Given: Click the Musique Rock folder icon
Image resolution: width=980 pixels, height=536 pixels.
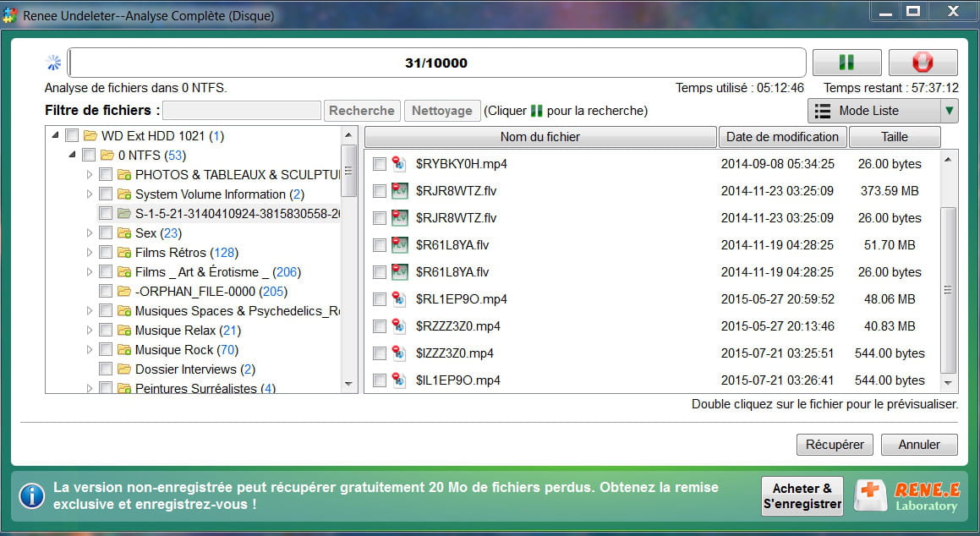Looking at the screenshot, I should click(123, 350).
